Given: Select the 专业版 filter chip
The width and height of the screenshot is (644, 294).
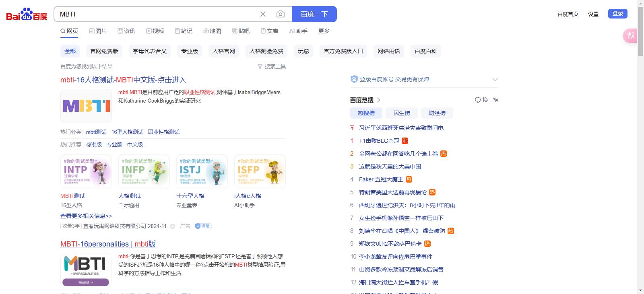Looking at the screenshot, I should (x=190, y=51).
